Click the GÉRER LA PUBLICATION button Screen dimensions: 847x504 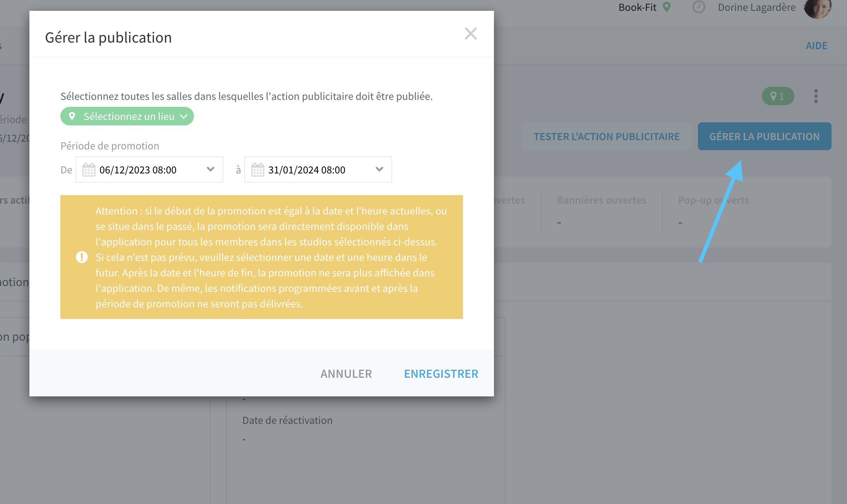click(765, 136)
